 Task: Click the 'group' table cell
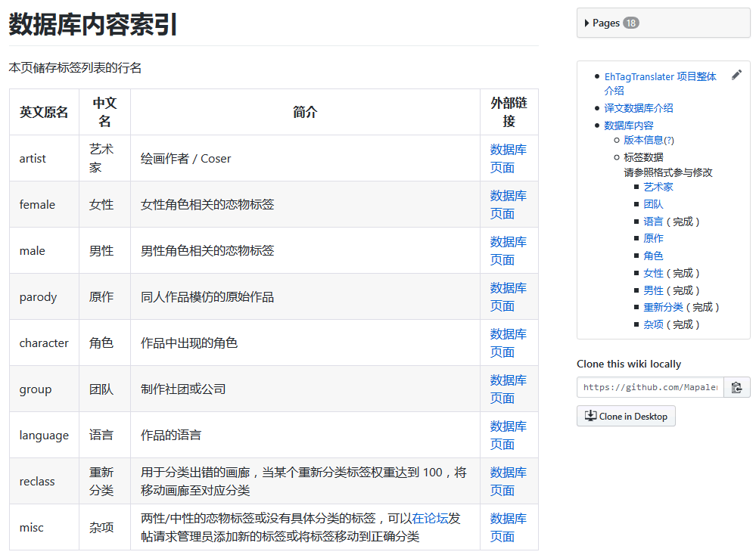[x=44, y=389]
